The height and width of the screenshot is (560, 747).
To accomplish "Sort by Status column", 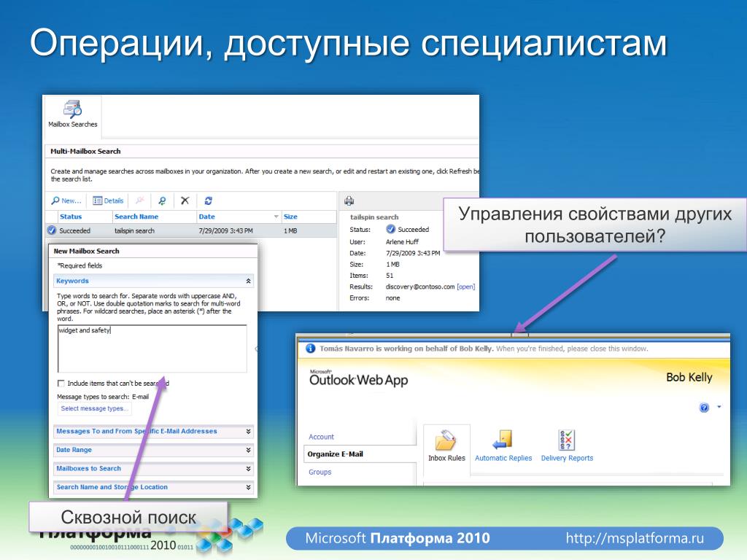I will point(71,217).
